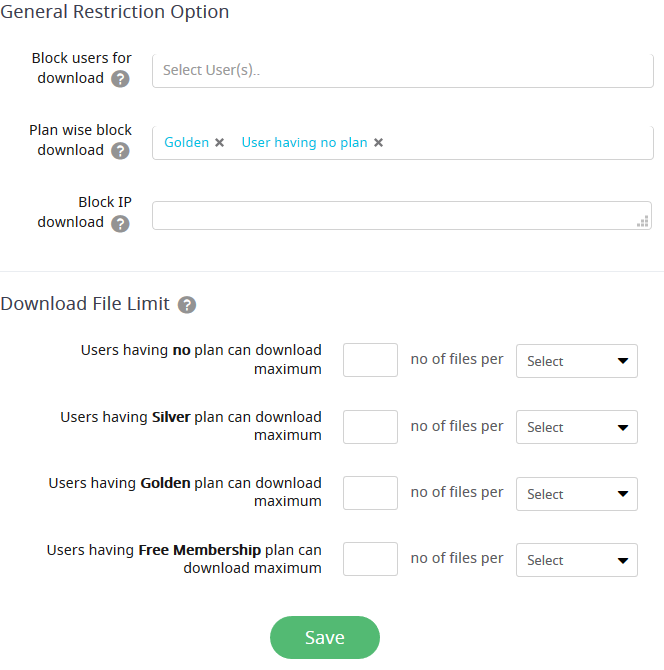This screenshot has height=670, width=664.
Task: Click file count field for Golden plan
Action: [370, 493]
